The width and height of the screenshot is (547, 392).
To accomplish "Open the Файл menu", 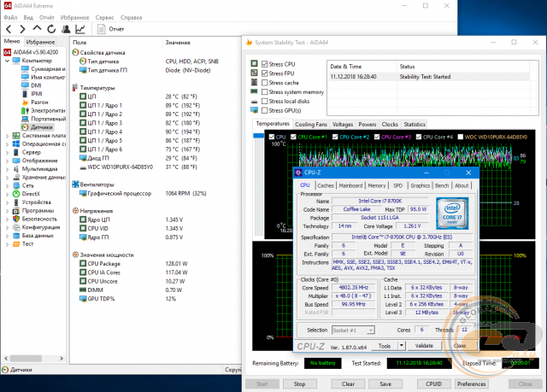I will click(x=10, y=17).
